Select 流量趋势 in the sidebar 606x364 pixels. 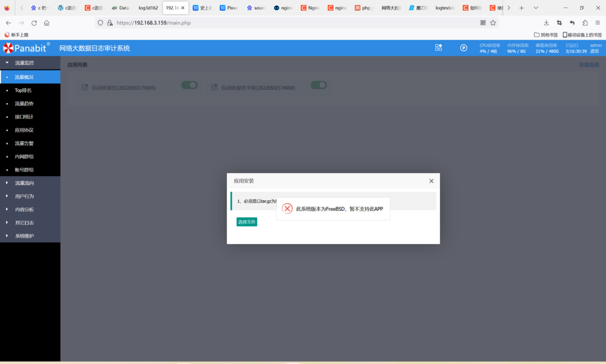pyautogui.click(x=30, y=104)
